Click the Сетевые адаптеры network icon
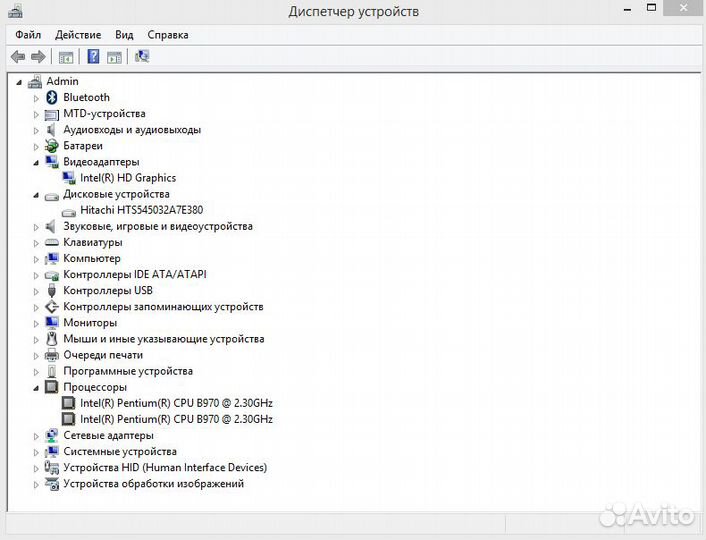Screen dimensions: 706x540 click(x=52, y=436)
